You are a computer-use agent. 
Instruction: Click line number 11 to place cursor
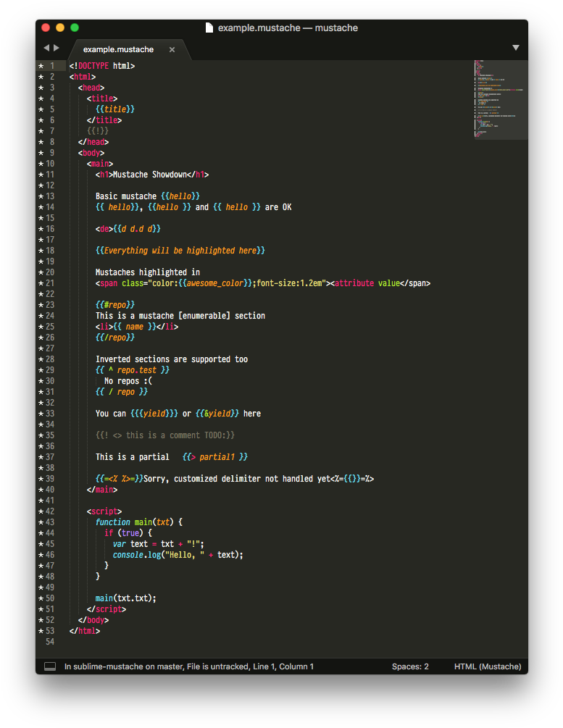pyautogui.click(x=51, y=174)
